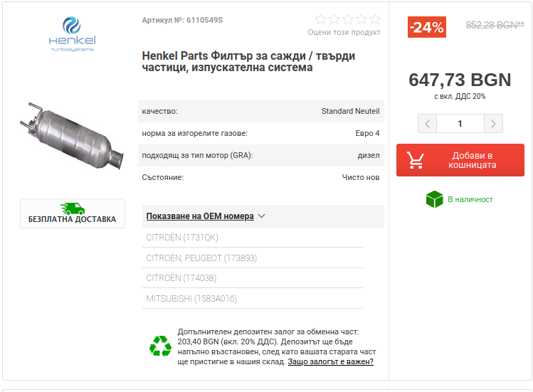This screenshot has width=533, height=392.
Task: Increase quantity with right arrow
Action: pyautogui.click(x=493, y=123)
